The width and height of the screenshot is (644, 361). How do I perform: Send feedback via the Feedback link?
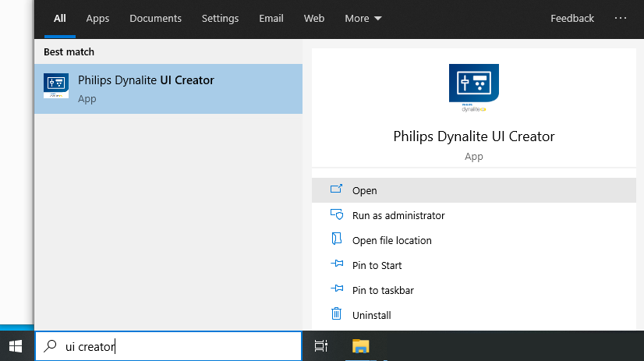pos(572,19)
